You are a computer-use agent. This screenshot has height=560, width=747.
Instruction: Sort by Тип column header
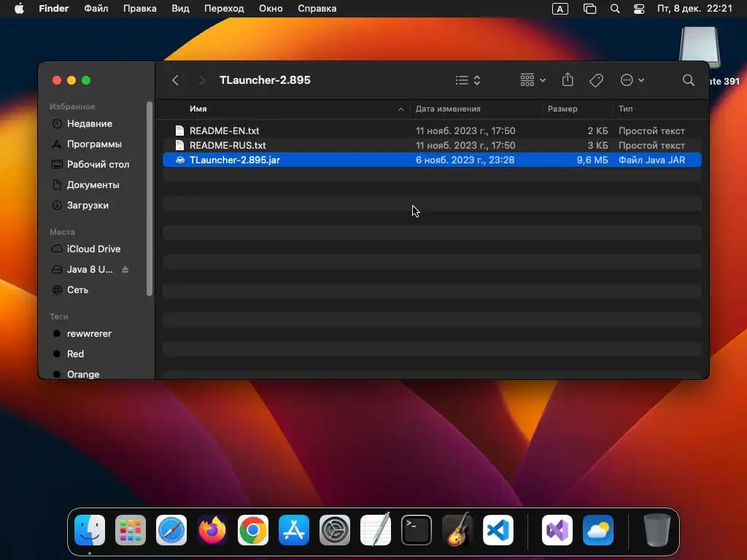pyautogui.click(x=625, y=109)
